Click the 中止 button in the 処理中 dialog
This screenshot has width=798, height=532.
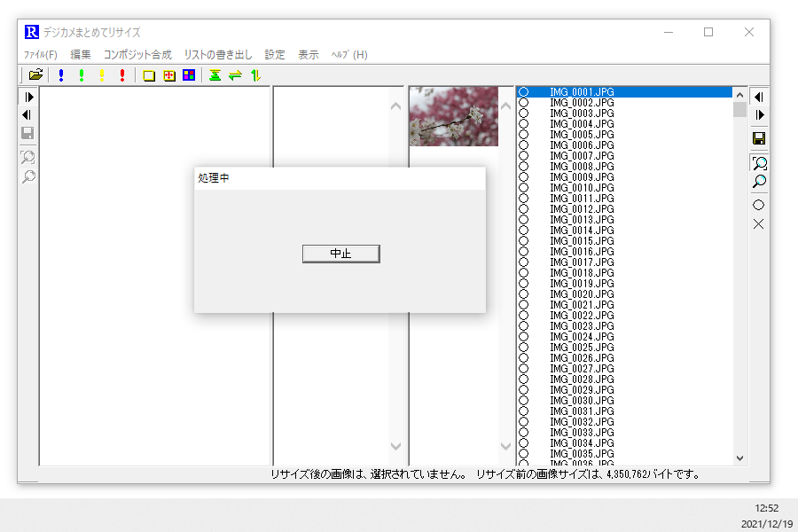coord(341,254)
